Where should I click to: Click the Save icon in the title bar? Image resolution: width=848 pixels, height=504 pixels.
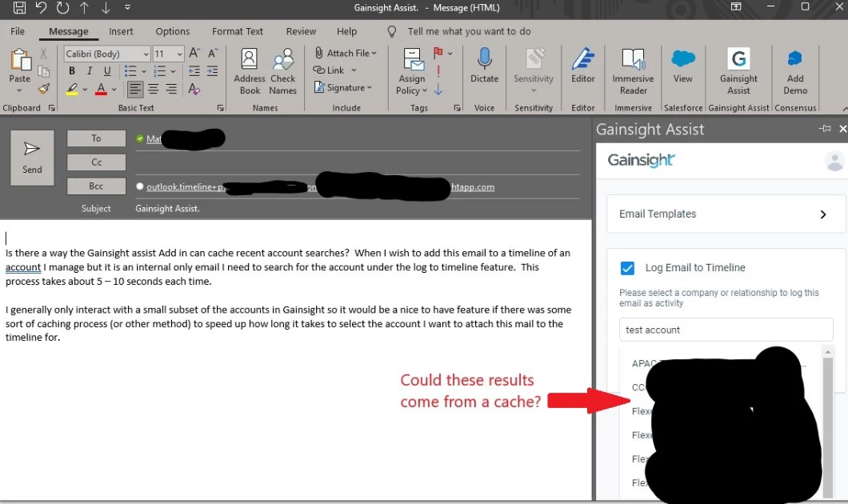19,7
